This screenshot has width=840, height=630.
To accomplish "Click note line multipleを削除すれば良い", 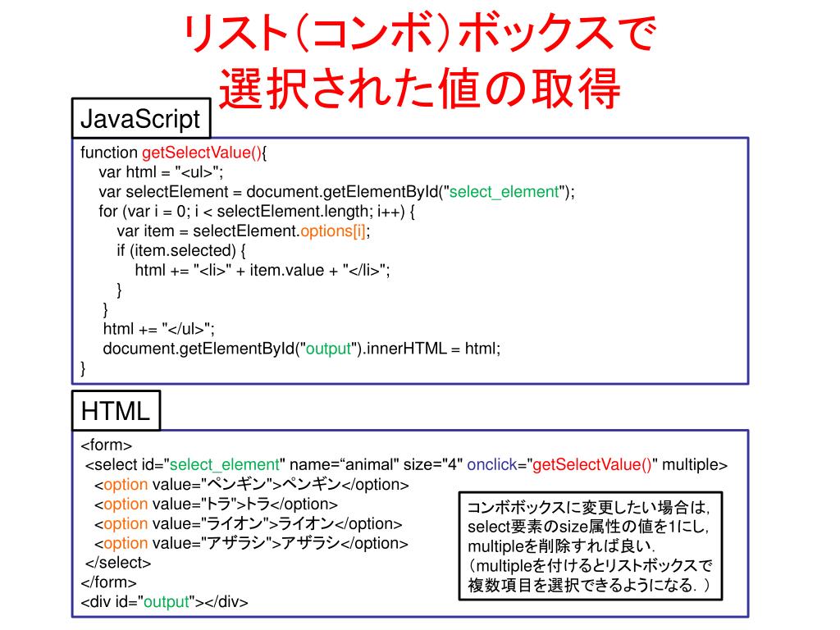I will pos(562,546).
